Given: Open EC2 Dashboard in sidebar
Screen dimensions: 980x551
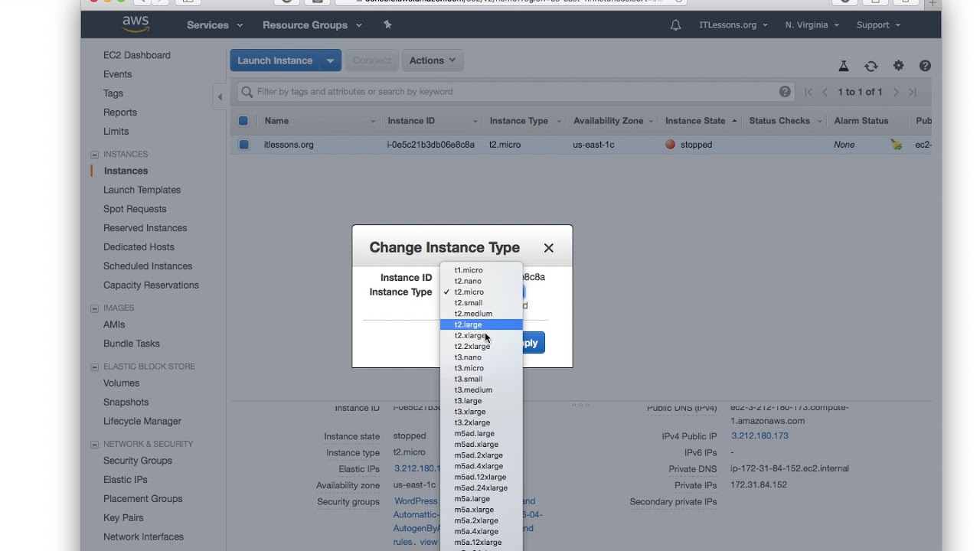Looking at the screenshot, I should pos(137,55).
